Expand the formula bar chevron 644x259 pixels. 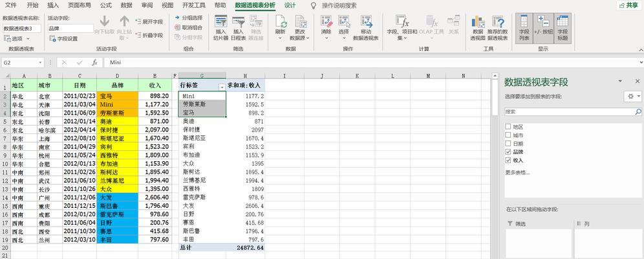[641, 63]
